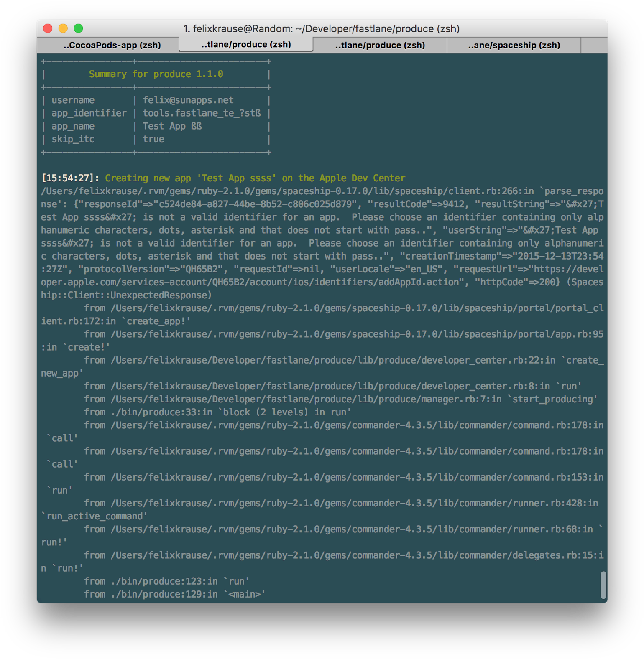Image resolution: width=644 pixels, height=659 pixels.
Task: Select the active second ..tlane/produce (zsh) tab
Action: coord(246,45)
